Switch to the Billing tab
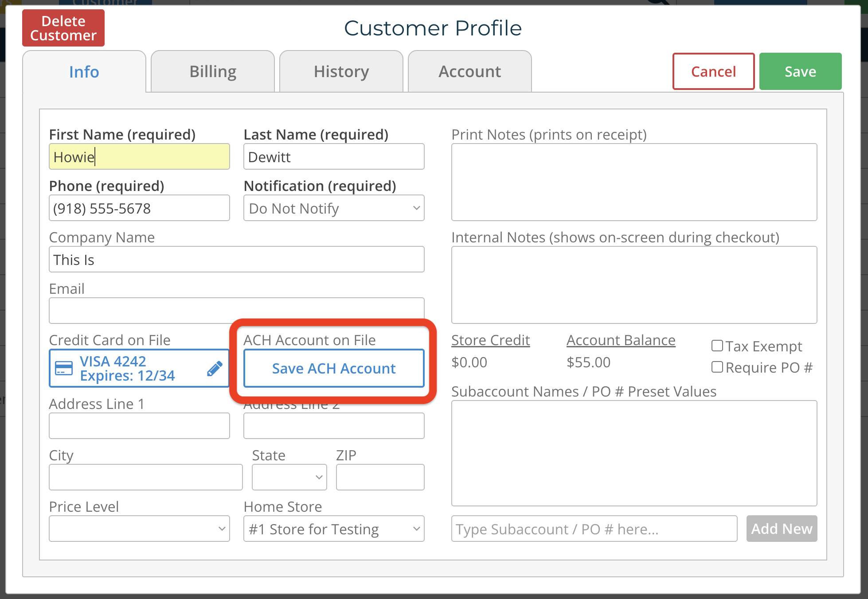Image resolution: width=868 pixels, height=599 pixels. point(213,72)
